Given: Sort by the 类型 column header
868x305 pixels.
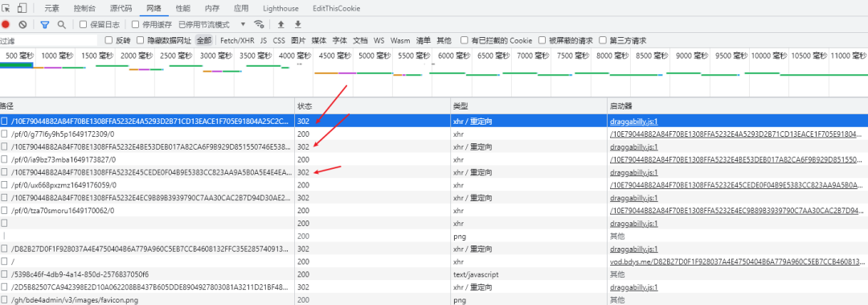Looking at the screenshot, I should tap(529, 105).
